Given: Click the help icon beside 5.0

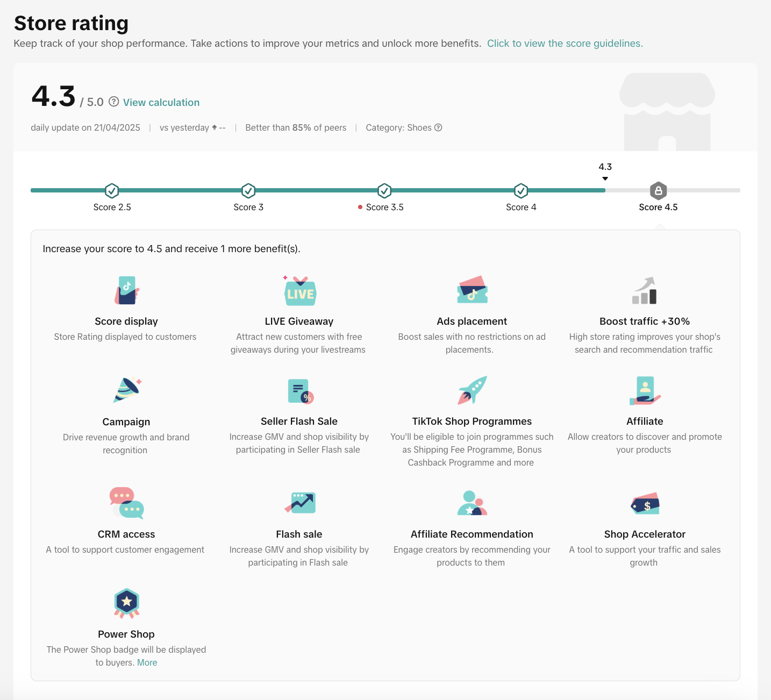Looking at the screenshot, I should click(113, 102).
